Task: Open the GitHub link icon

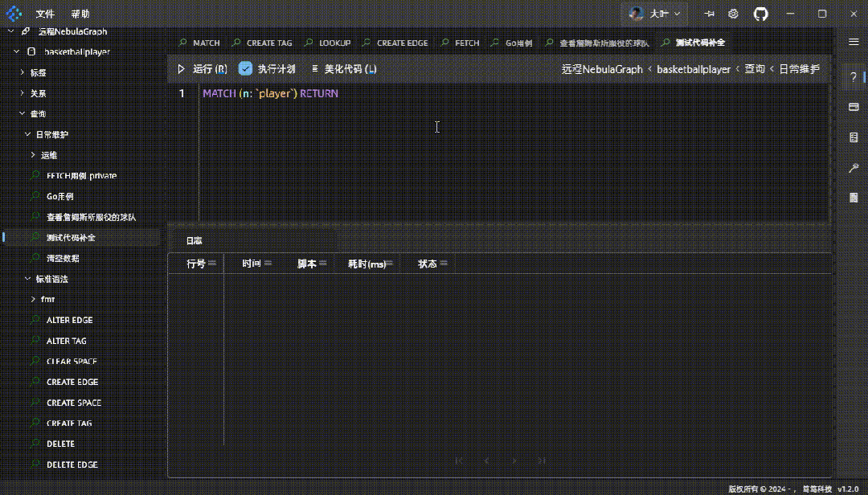Action: [760, 14]
